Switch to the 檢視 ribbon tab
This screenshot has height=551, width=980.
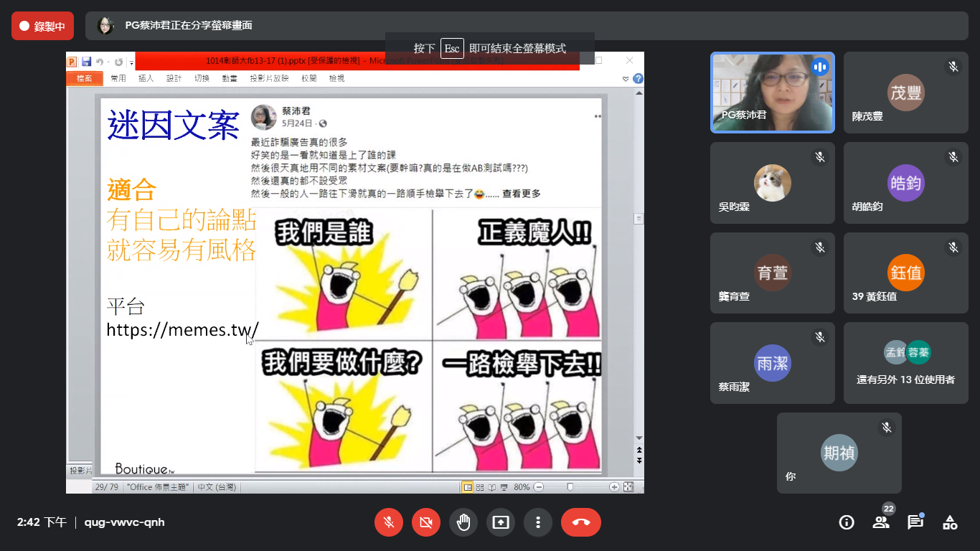coord(336,78)
